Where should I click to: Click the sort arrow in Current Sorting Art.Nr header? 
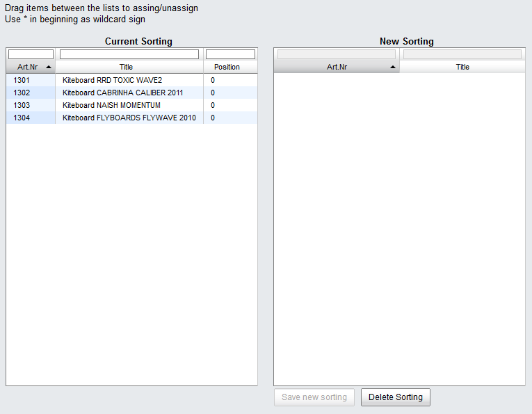(48, 67)
